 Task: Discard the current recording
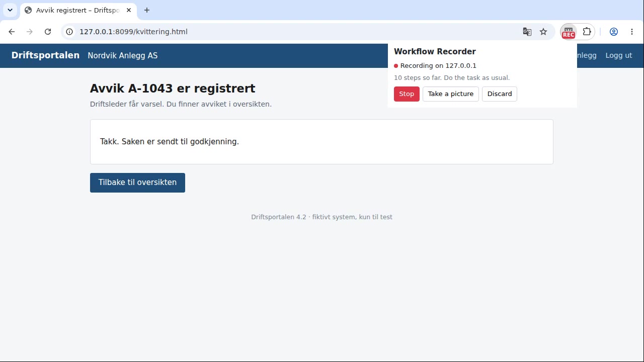click(500, 94)
